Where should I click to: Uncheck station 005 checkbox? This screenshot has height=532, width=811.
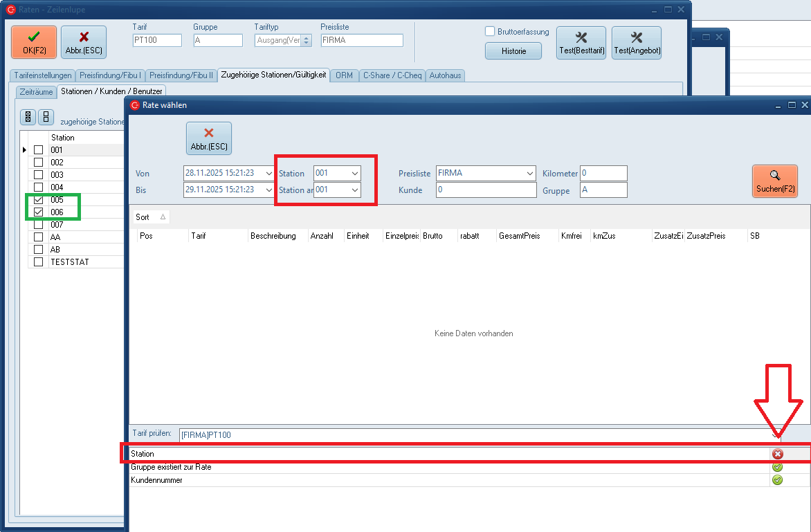[39, 200]
